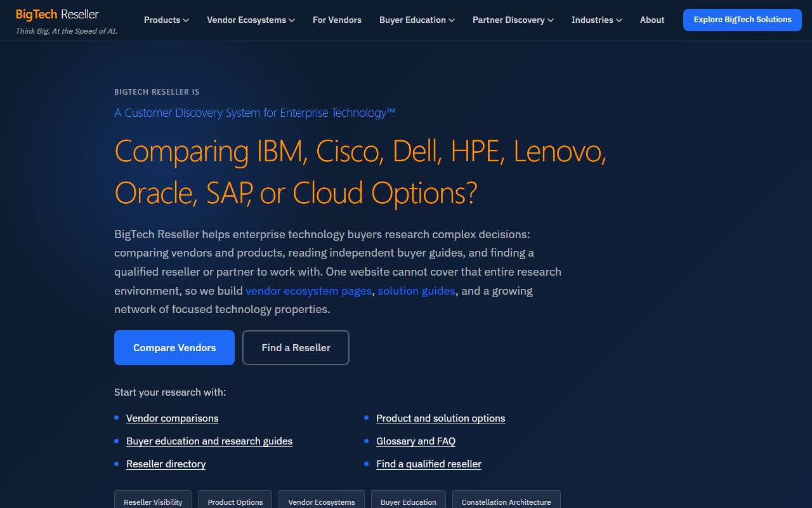Go to Product and solution options
The height and width of the screenshot is (508, 812).
pos(440,418)
